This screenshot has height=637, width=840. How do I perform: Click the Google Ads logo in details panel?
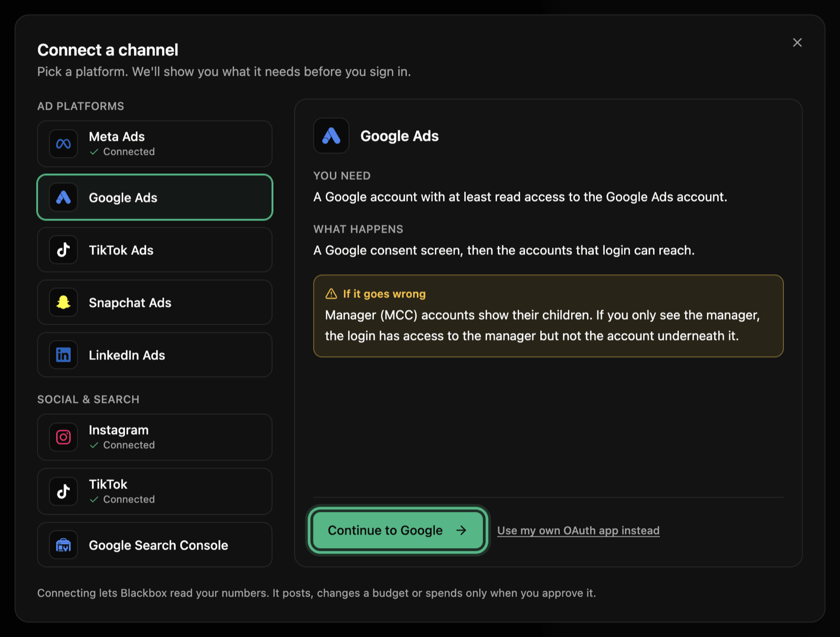tap(331, 136)
